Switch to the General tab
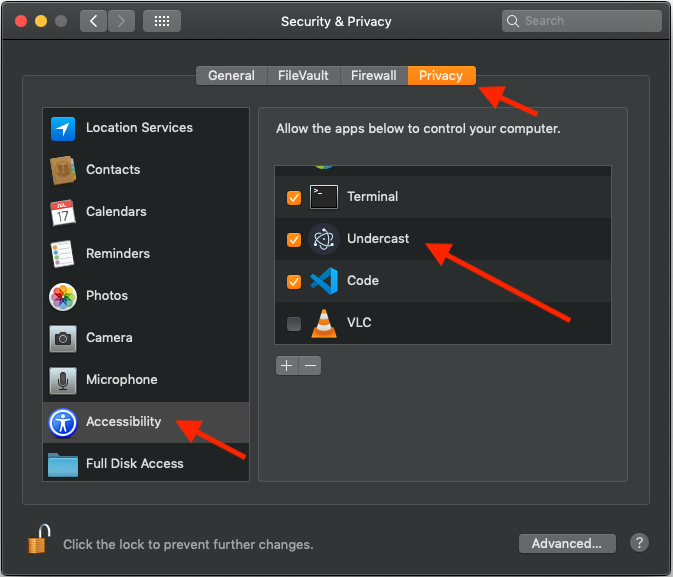Screen dimensions: 673x577 (232, 76)
